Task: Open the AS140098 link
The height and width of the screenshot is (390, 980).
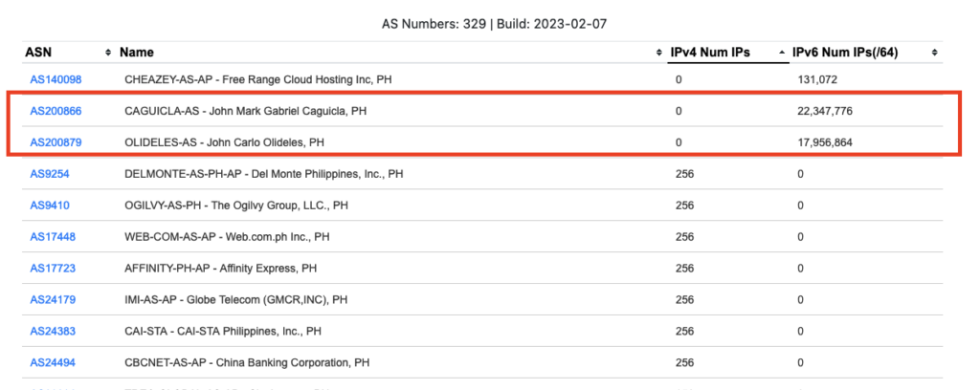Action: coord(56,79)
